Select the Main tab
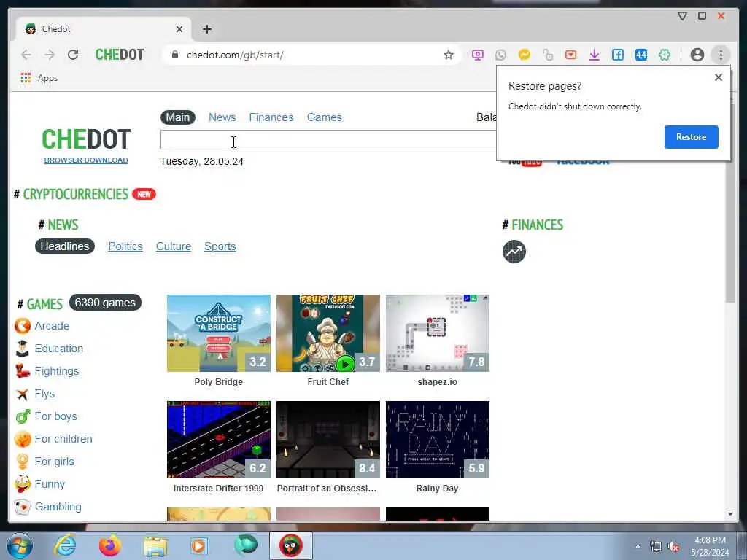The height and width of the screenshot is (560, 747). click(178, 117)
